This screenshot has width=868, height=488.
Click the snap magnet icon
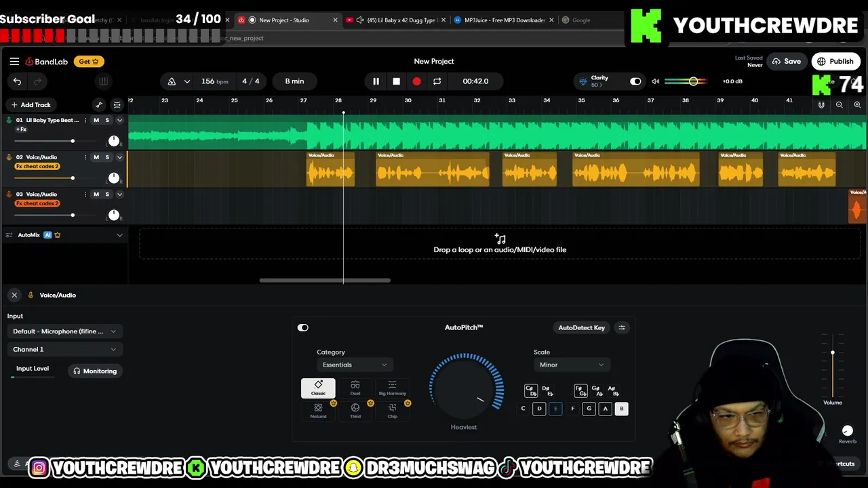click(x=821, y=105)
